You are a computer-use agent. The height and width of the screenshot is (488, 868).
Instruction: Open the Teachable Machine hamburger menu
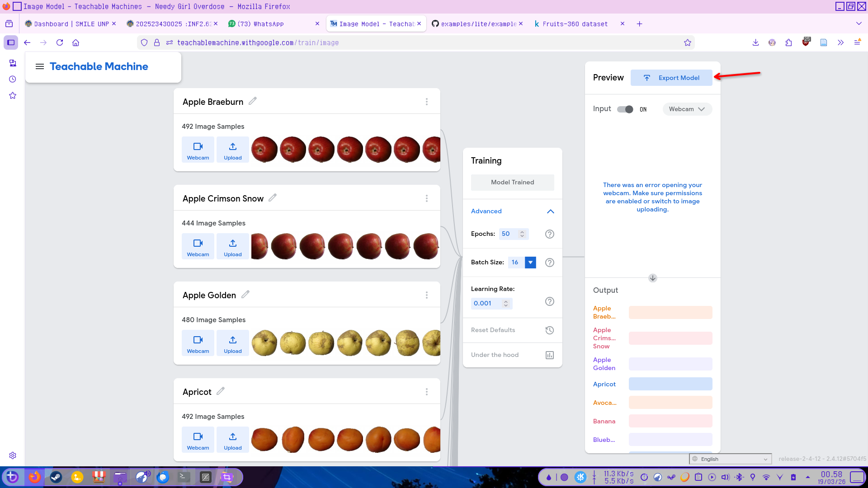pyautogui.click(x=40, y=66)
